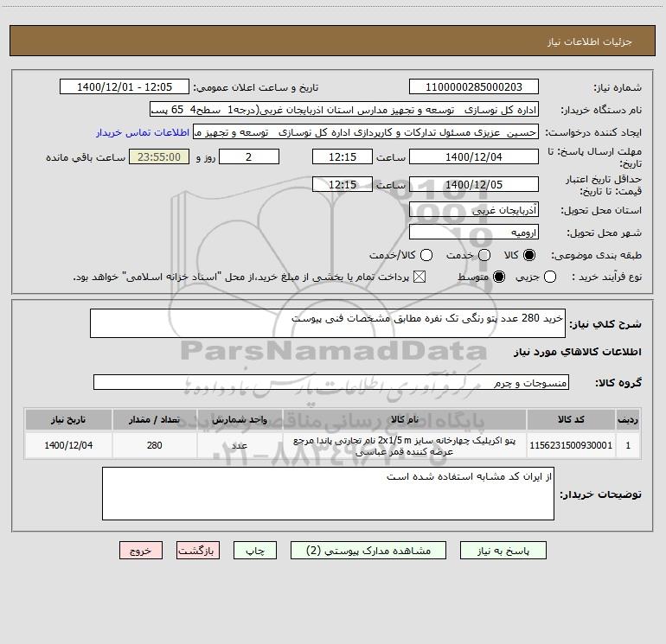Image resolution: width=666 pixels, height=644 pixels.
Task: Click the delivery city field ارومیه
Action: tap(474, 233)
